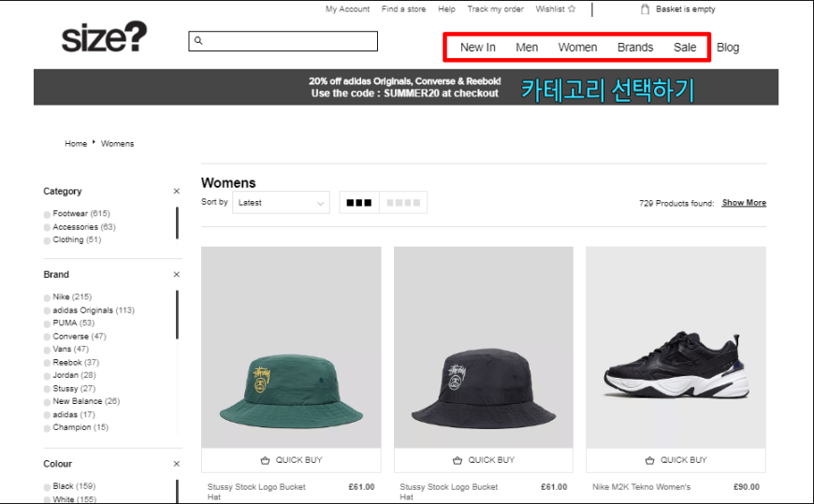Viewport: 814px width, 504px height.
Task: Collapse the Category filter with X
Action: tap(177, 191)
